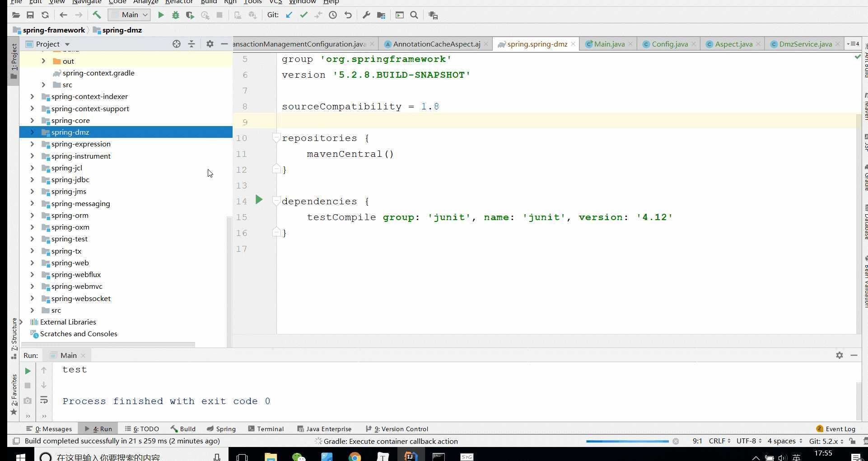Cancel the Gradle background task

[x=676, y=441]
